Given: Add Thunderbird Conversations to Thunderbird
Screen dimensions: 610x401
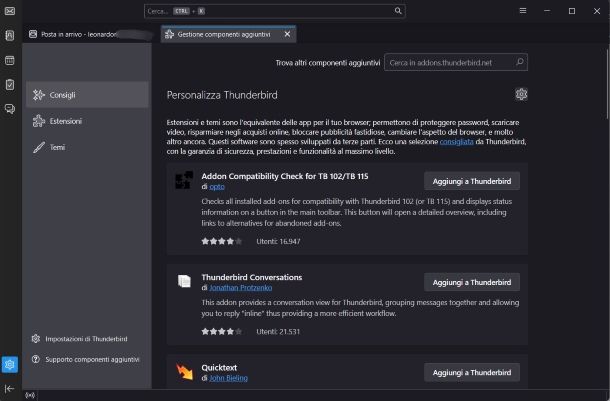Looking at the screenshot, I should [x=472, y=282].
